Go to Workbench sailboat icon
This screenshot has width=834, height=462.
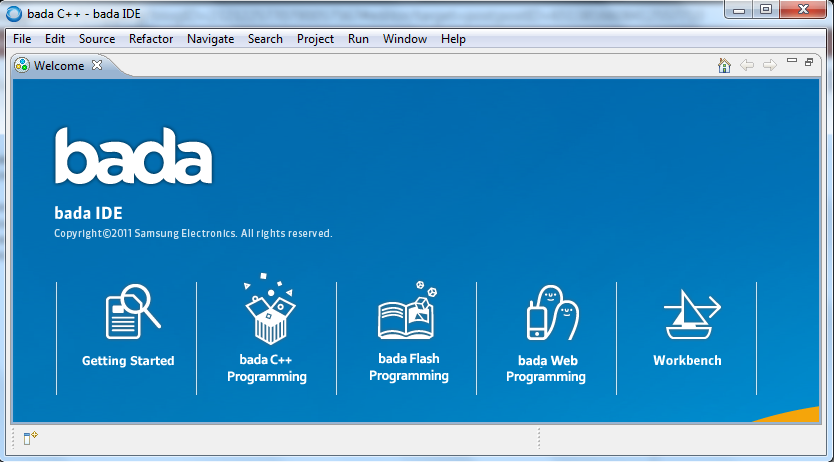click(692, 314)
